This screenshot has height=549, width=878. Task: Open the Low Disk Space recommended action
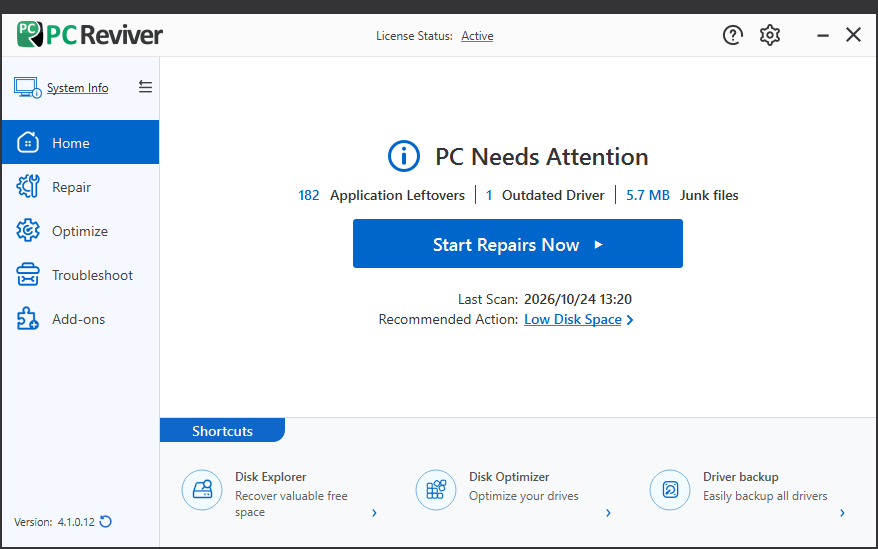point(573,319)
